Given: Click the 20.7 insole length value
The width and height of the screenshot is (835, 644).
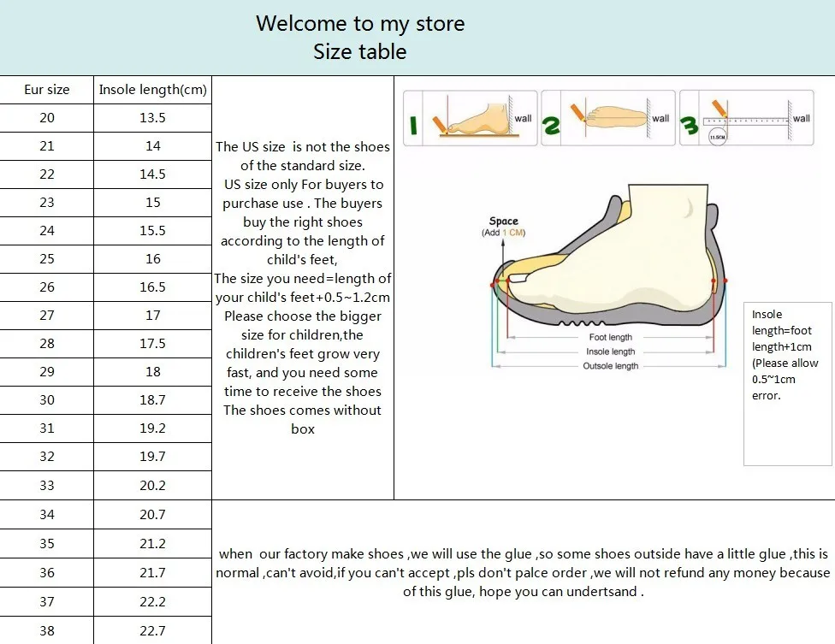Looking at the screenshot, I should coord(153,515).
